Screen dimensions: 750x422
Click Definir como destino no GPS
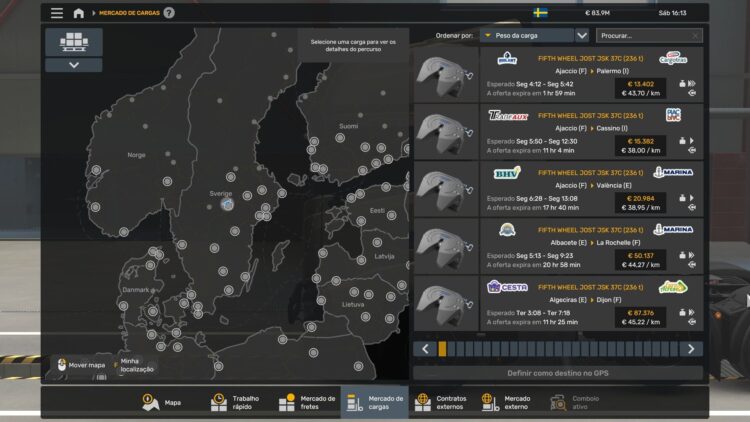[558, 373]
